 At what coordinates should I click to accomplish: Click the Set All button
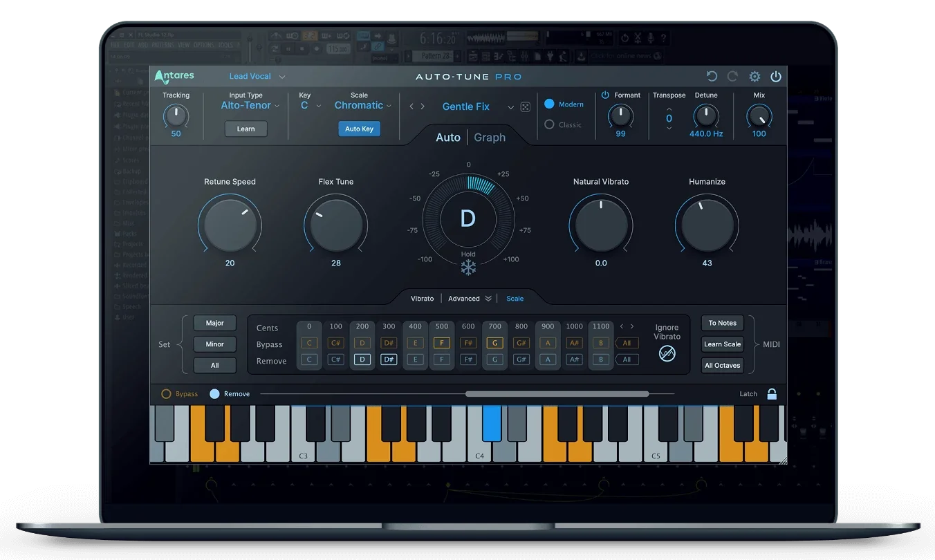click(215, 365)
